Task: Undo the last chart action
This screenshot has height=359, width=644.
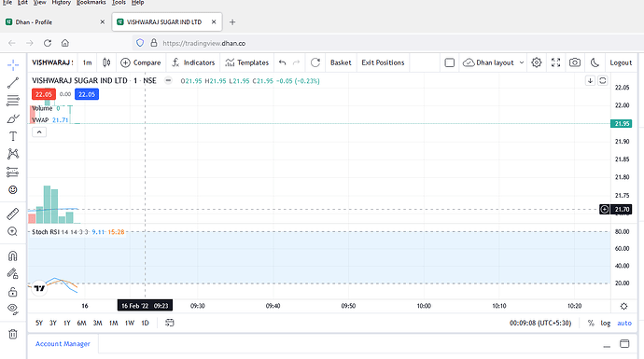Action: (x=282, y=62)
